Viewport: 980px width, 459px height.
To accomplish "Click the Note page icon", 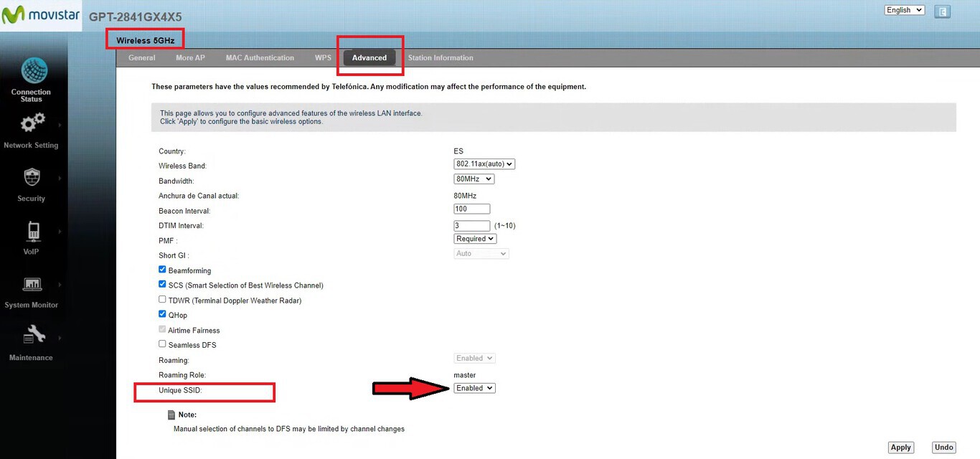I will tap(171, 415).
